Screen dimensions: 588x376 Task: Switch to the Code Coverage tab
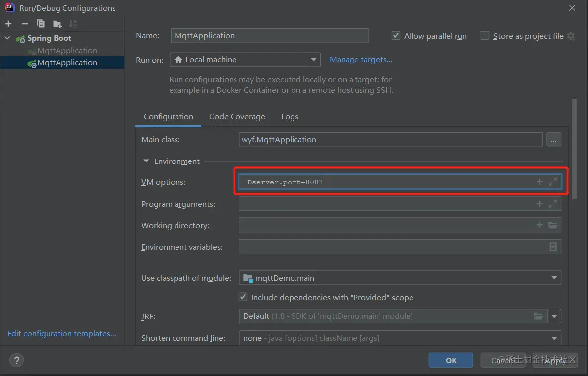point(237,117)
